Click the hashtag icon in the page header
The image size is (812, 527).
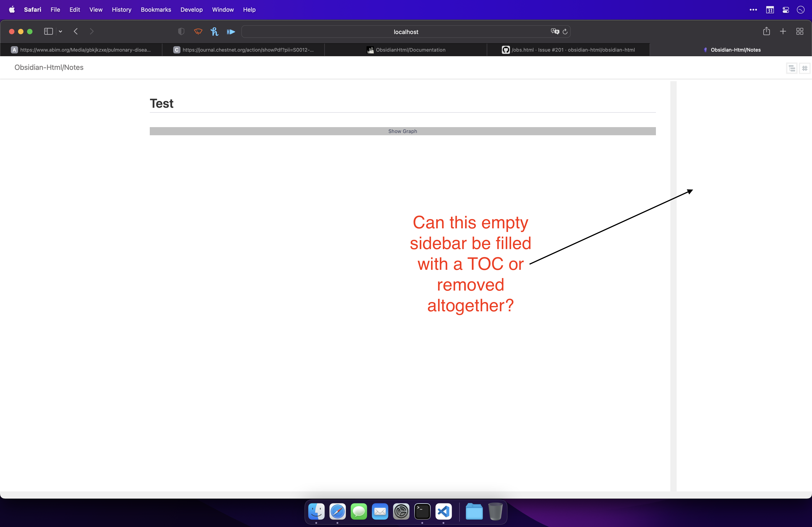[x=805, y=68]
